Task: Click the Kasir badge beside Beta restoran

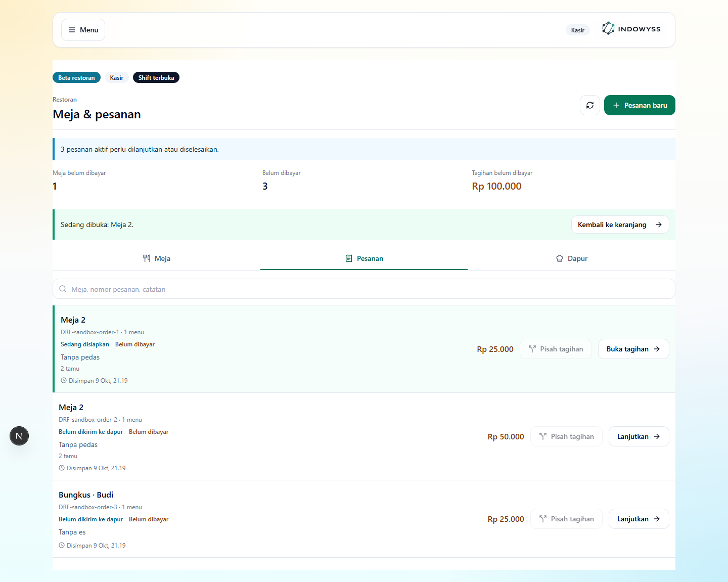Action: tap(116, 77)
